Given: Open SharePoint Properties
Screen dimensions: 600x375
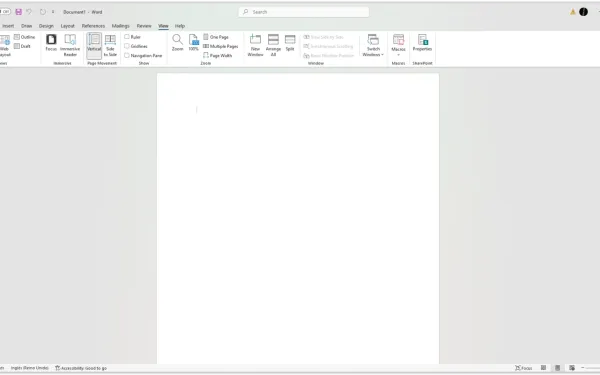Looking at the screenshot, I should click(x=422, y=42).
